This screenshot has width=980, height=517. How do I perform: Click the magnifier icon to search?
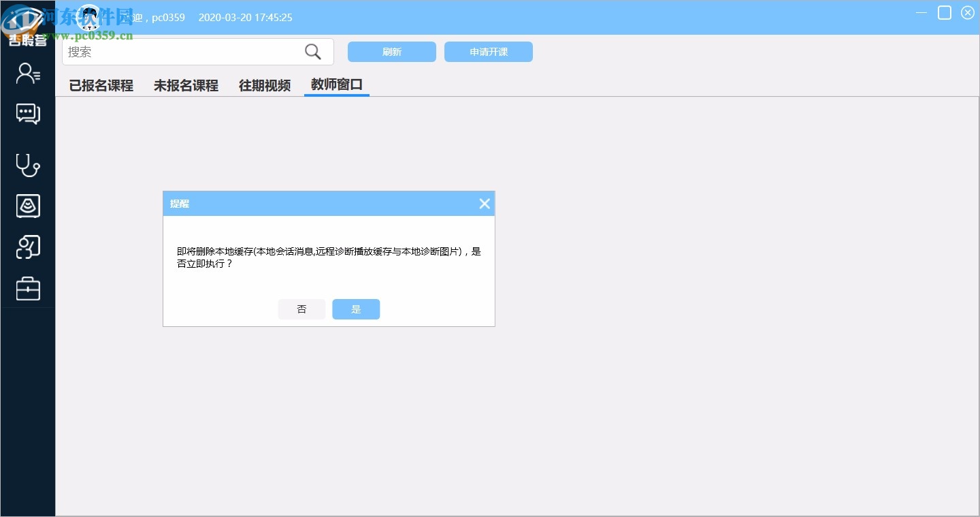click(x=312, y=51)
